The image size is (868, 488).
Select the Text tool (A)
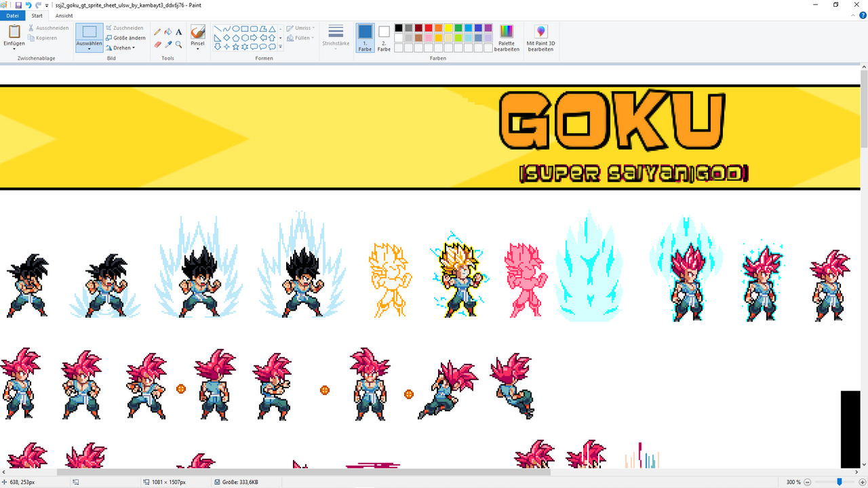click(179, 32)
